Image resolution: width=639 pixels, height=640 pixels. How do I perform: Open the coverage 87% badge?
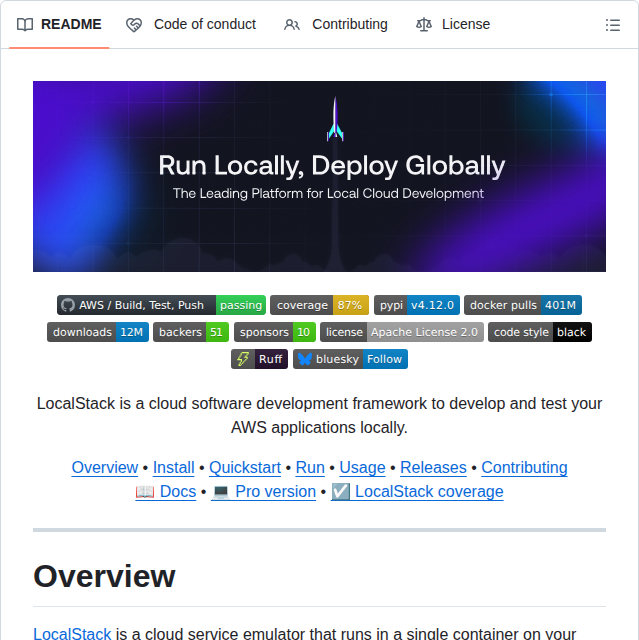tap(320, 305)
